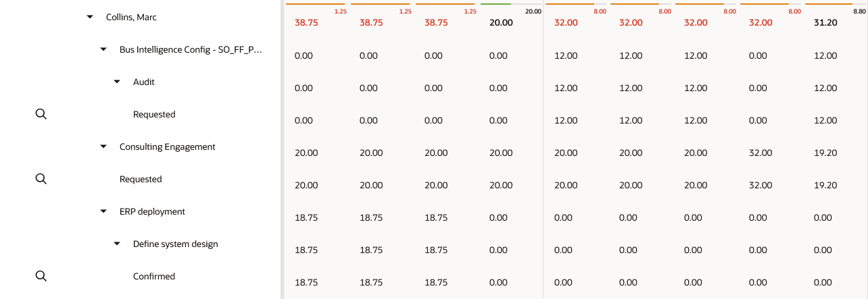Collapse the Collins, Marc resource row

[x=90, y=17]
